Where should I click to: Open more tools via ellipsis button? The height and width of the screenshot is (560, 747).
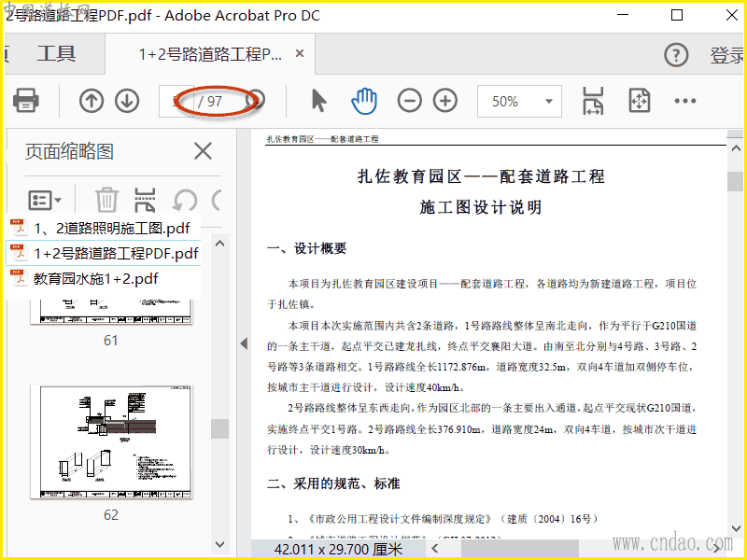685,101
